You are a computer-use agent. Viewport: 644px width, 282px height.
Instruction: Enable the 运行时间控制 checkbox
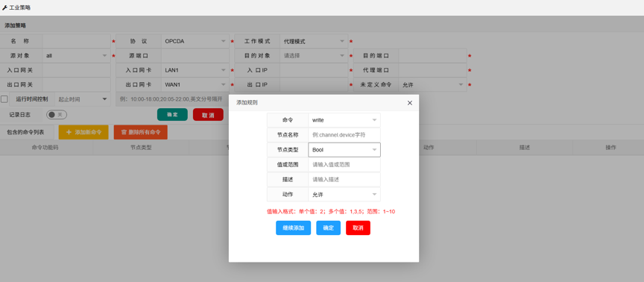click(4, 99)
